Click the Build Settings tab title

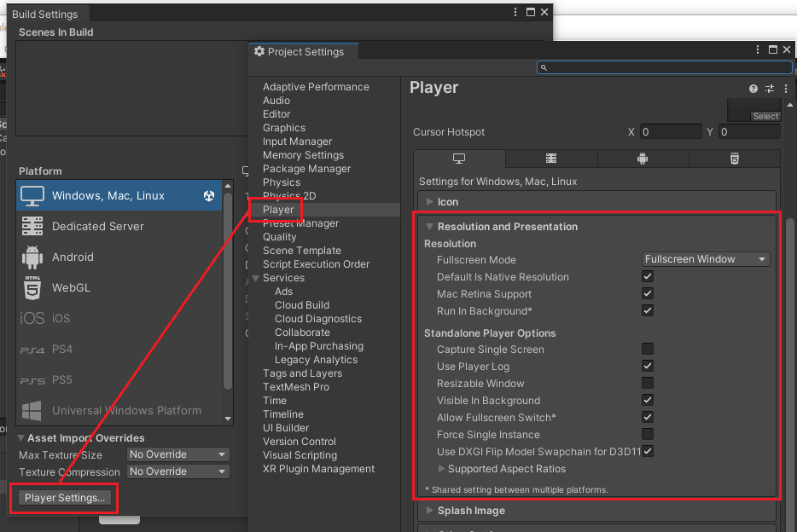[44, 14]
